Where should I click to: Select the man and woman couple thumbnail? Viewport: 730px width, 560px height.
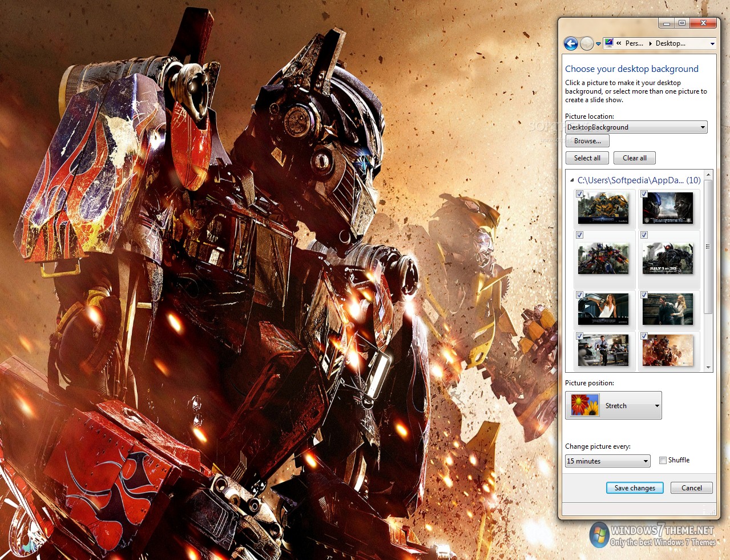point(668,309)
